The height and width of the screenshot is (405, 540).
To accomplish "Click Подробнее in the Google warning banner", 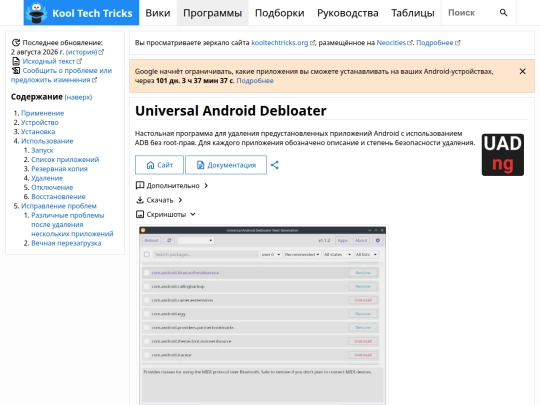I will (255, 81).
